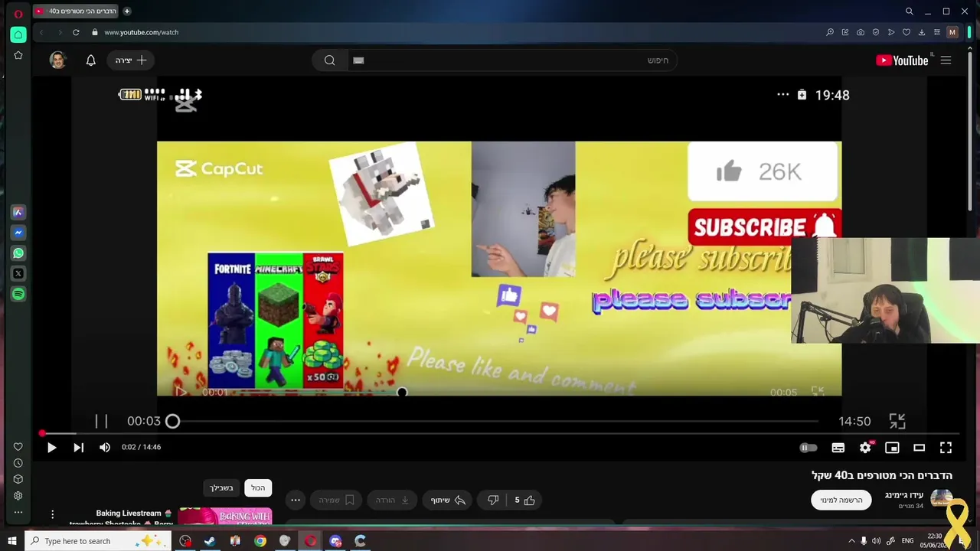
Task: Show hidden system tray icons
Action: click(x=851, y=541)
